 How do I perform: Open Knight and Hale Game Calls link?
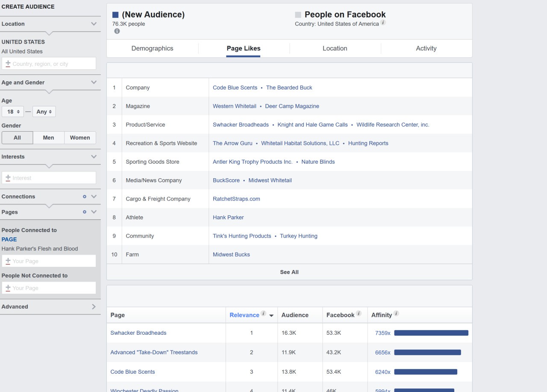click(x=312, y=125)
